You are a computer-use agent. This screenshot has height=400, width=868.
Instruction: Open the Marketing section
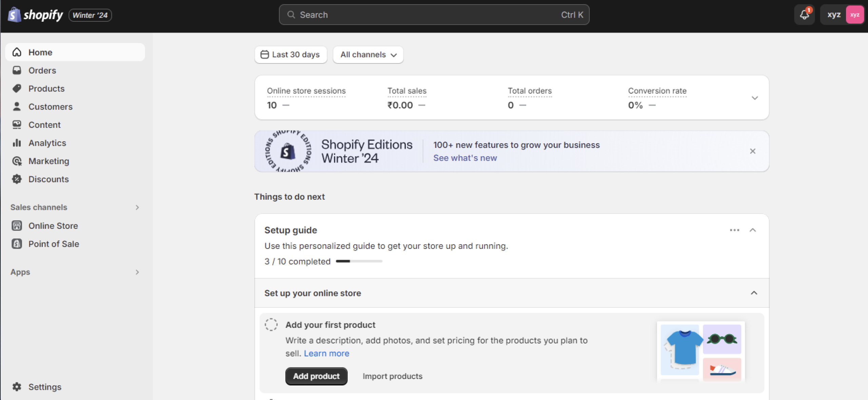tap(75, 161)
